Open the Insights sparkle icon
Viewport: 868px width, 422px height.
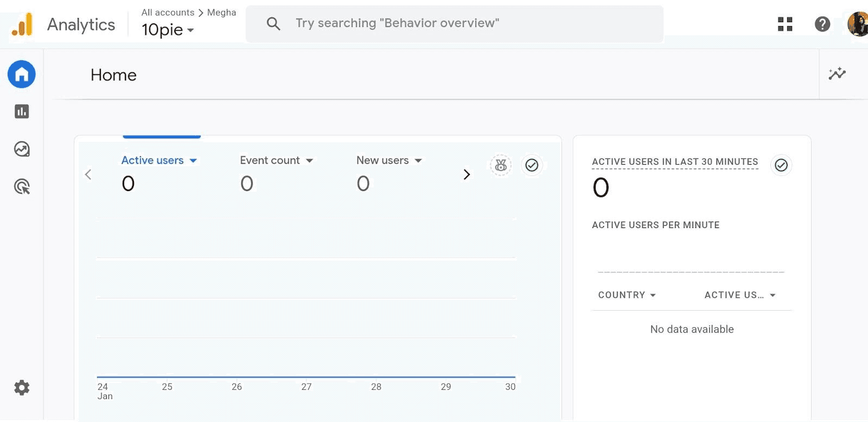(837, 73)
